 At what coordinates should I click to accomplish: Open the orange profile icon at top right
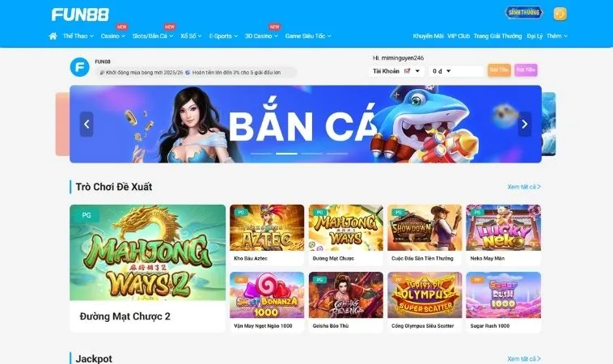(560, 14)
